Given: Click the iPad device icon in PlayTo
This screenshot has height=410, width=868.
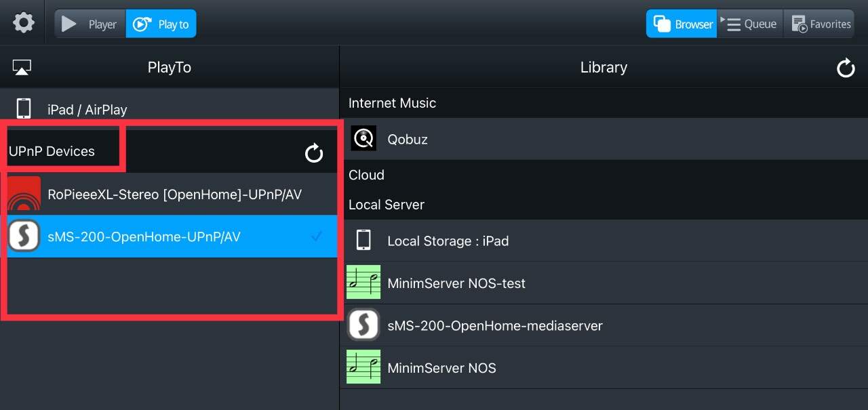Looking at the screenshot, I should click(x=24, y=108).
